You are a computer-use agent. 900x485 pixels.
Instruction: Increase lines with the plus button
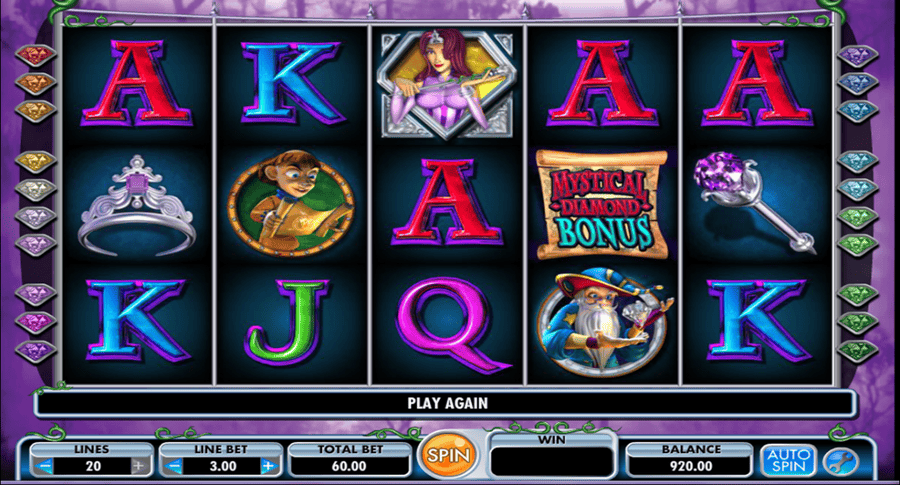[138, 466]
